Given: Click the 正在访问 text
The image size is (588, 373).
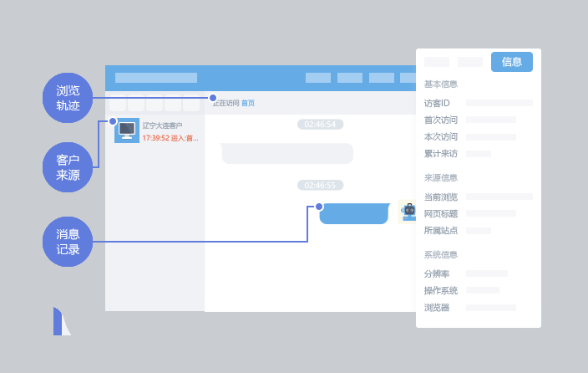Looking at the screenshot, I should (x=226, y=103).
